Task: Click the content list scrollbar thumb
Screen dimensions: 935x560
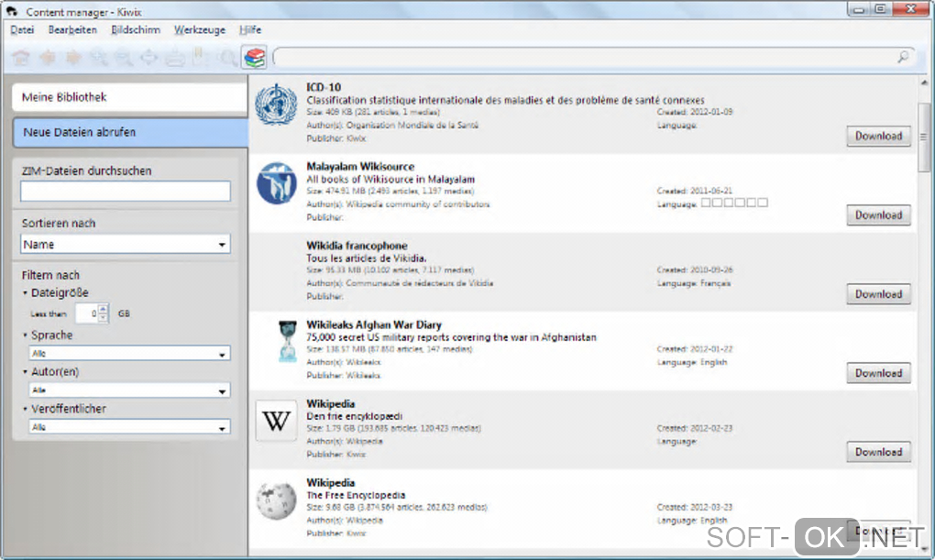Action: click(924, 137)
